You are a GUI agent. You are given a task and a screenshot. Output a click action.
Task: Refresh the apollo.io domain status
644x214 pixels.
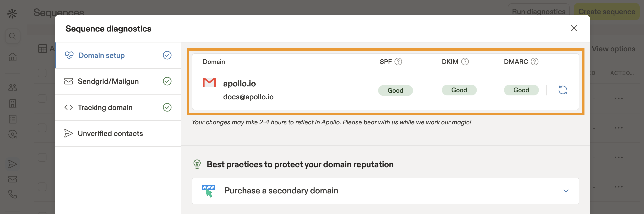(x=563, y=90)
